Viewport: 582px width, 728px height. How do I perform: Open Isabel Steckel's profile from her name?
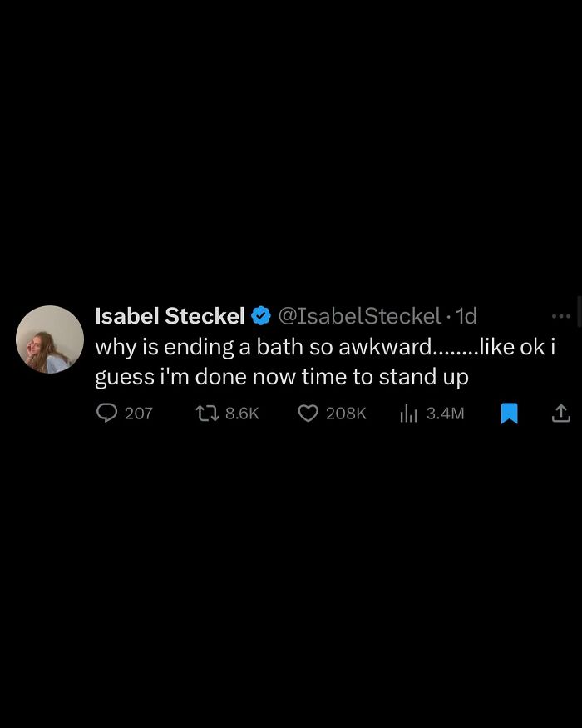click(169, 315)
